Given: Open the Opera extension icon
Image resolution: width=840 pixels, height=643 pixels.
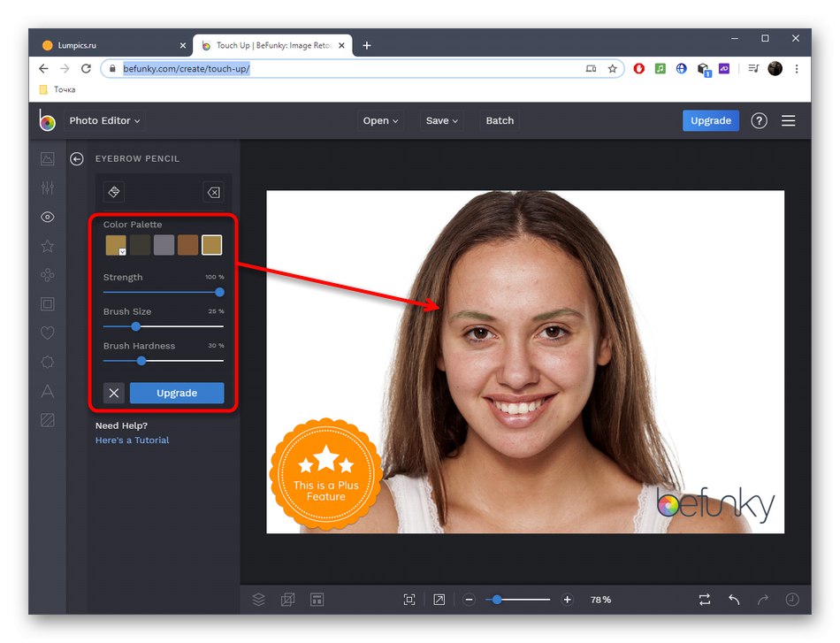Looking at the screenshot, I should pos(638,69).
